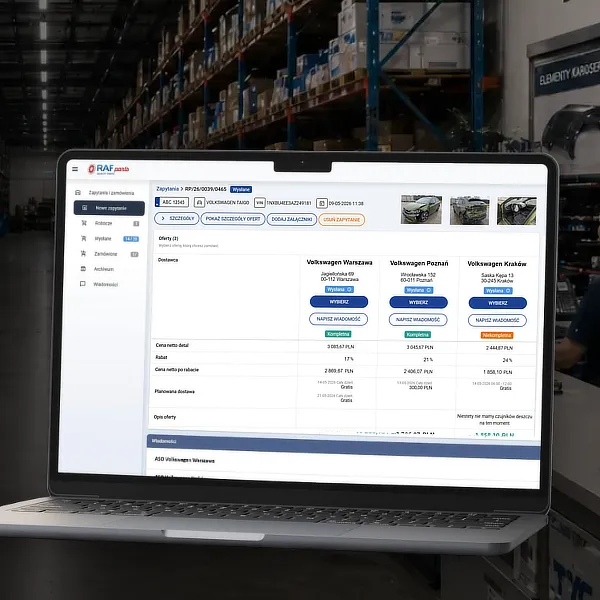Choose the Volkswagen Poznań offer with WYBIERZ
Viewport: 600px width, 600px height.
click(419, 302)
